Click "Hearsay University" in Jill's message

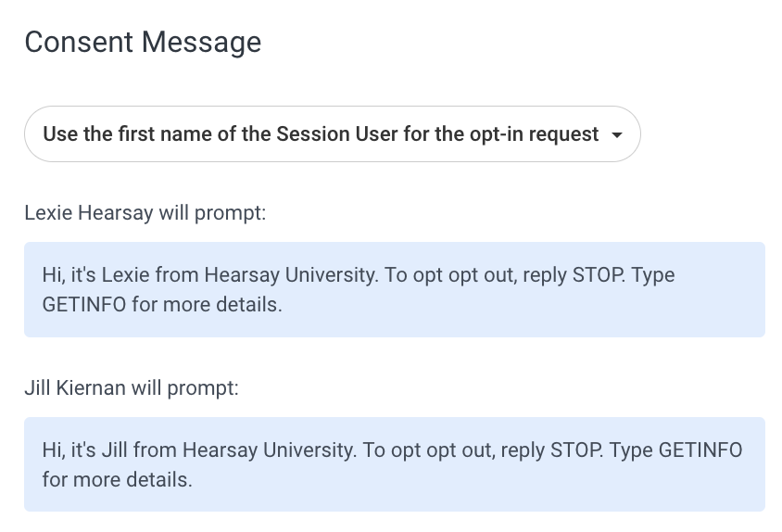tap(269, 450)
